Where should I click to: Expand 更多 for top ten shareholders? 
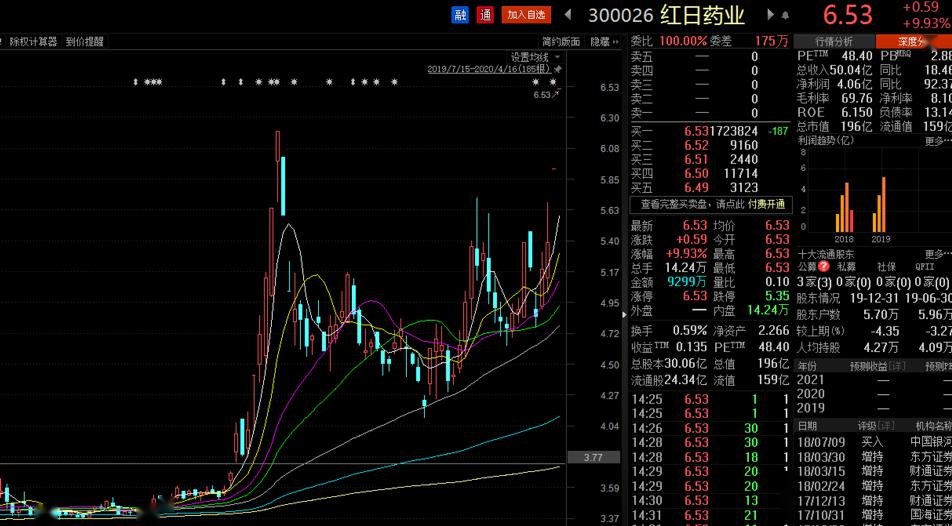coord(937,254)
